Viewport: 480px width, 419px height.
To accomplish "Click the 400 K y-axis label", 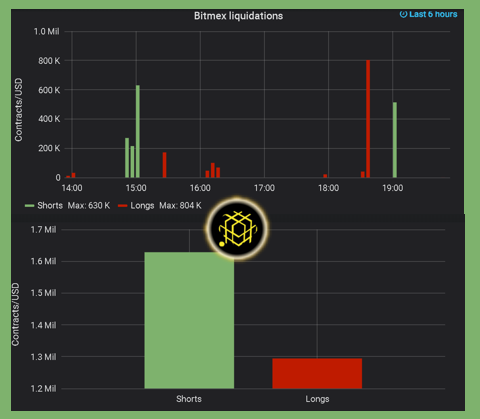I will pyautogui.click(x=49, y=119).
